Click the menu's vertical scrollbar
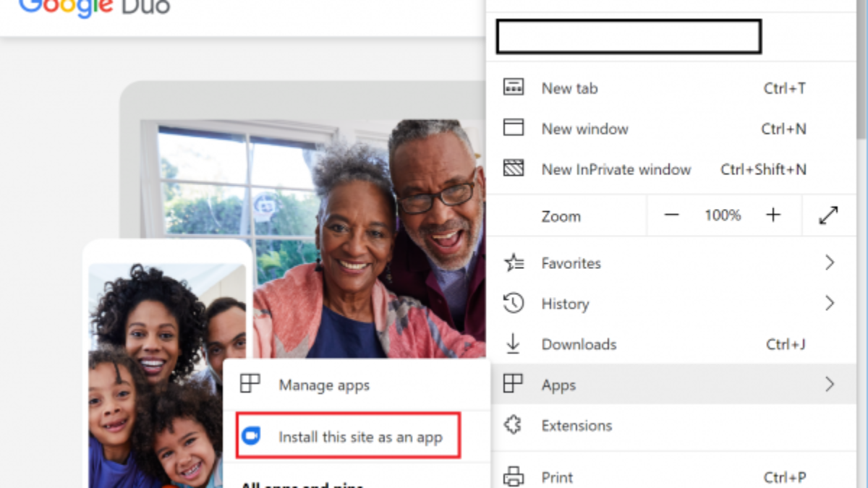Screen dimensions: 868x488 pos(861,69)
